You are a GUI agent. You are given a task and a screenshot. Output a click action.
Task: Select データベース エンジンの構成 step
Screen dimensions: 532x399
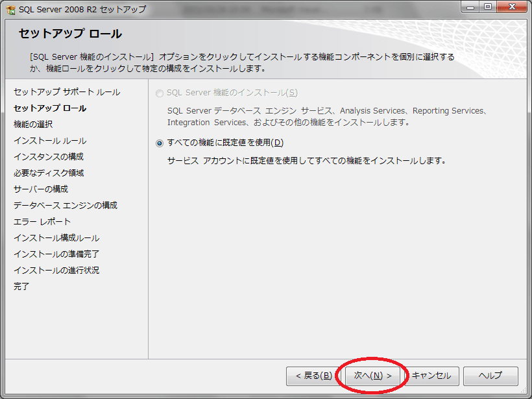66,205
